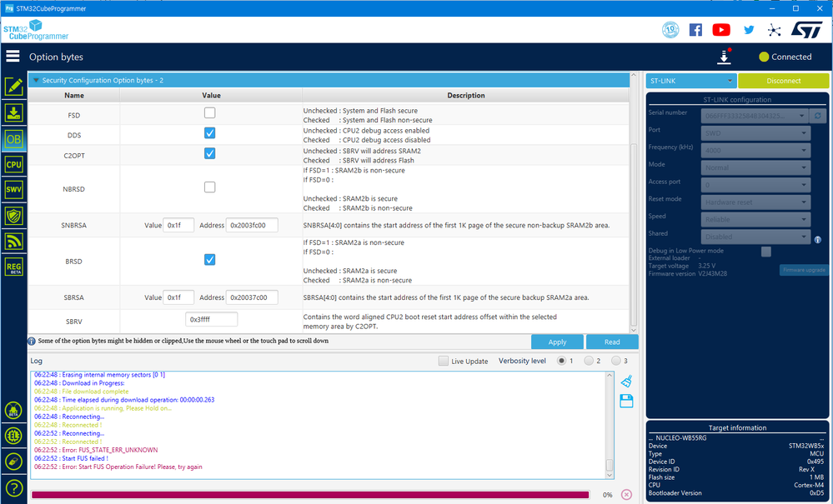
Task: Check the NBRSD checkbox
Action: point(210,187)
